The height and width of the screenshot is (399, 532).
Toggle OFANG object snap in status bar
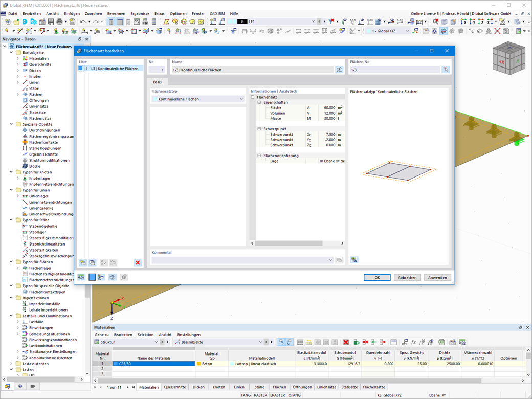click(x=295, y=395)
